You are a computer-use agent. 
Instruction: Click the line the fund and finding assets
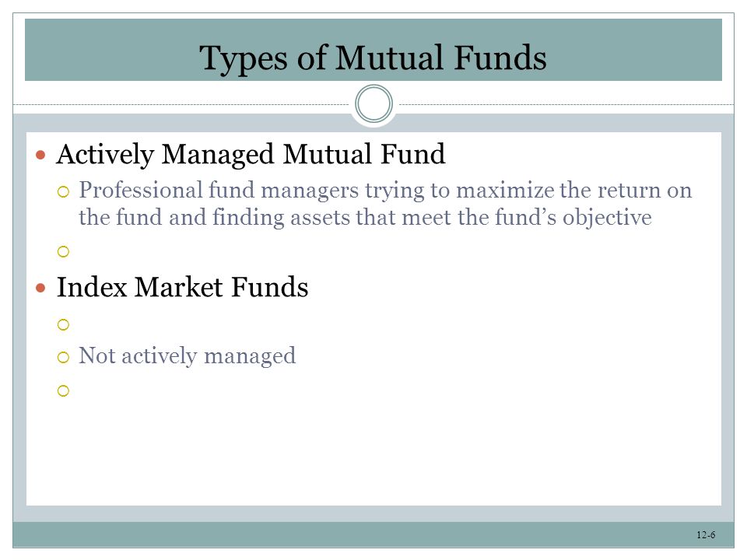click(x=365, y=218)
